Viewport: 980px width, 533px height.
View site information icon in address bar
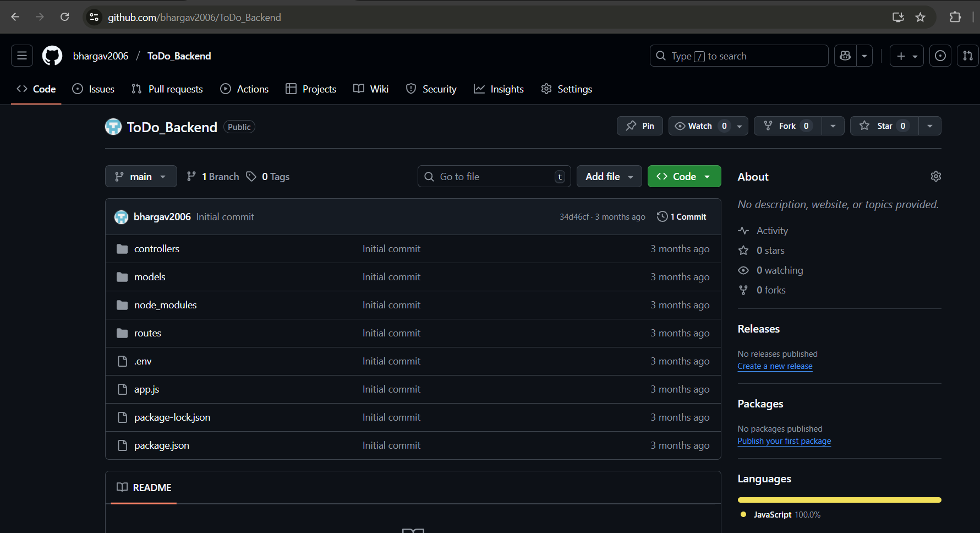click(95, 17)
